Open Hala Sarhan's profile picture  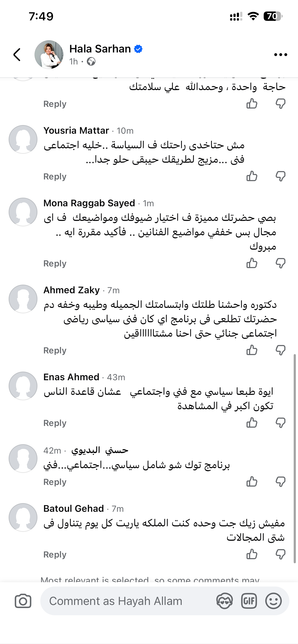49,54
